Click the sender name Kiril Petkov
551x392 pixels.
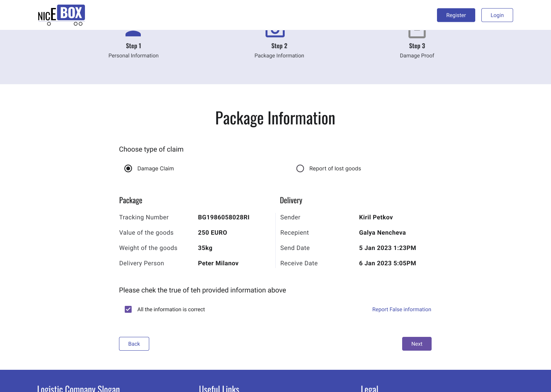376,217
